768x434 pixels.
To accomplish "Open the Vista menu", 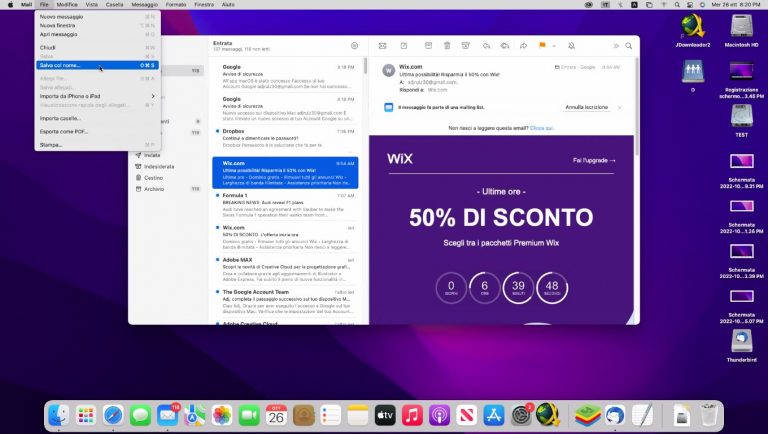I will (x=92, y=4).
